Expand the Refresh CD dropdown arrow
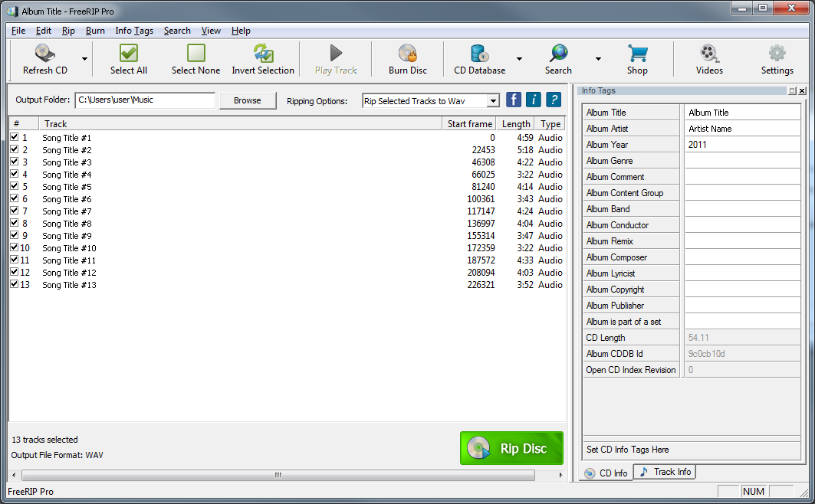This screenshot has height=504, width=815. click(84, 59)
